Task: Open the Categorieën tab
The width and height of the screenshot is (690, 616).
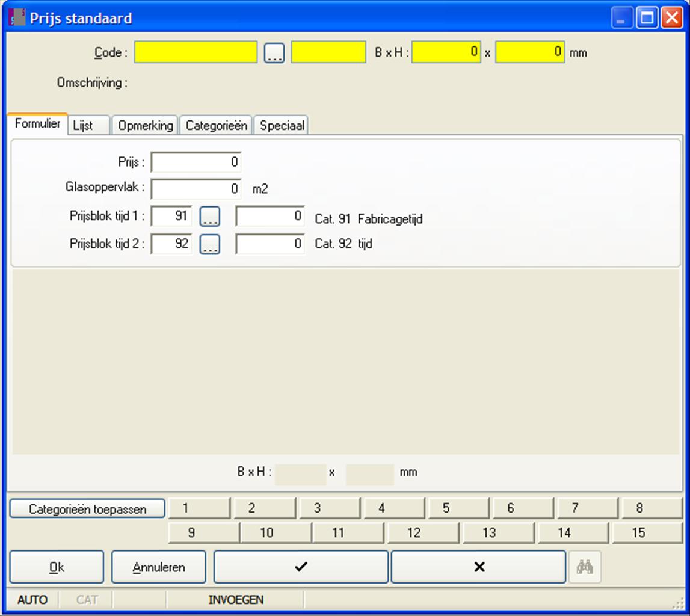Action: [x=216, y=125]
